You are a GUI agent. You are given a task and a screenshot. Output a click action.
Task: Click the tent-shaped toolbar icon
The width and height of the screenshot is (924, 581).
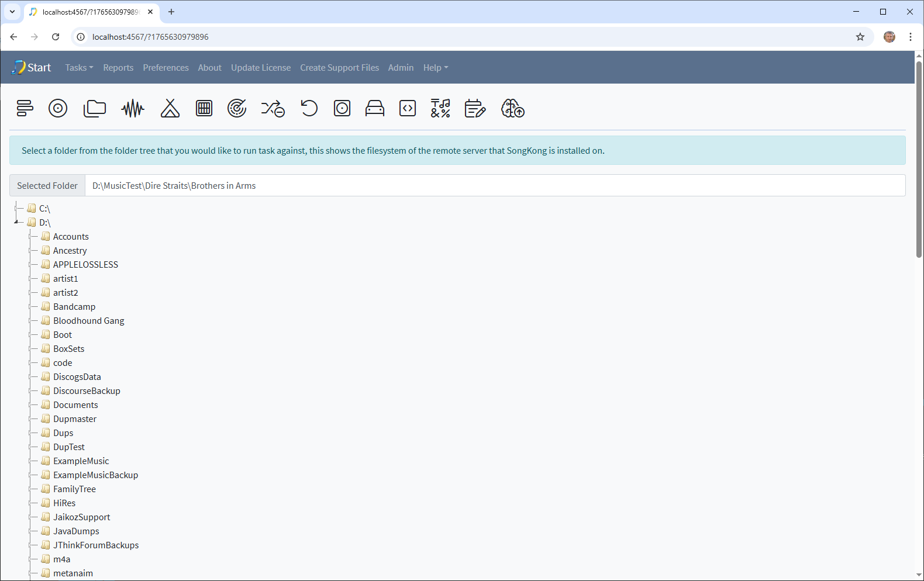click(170, 108)
